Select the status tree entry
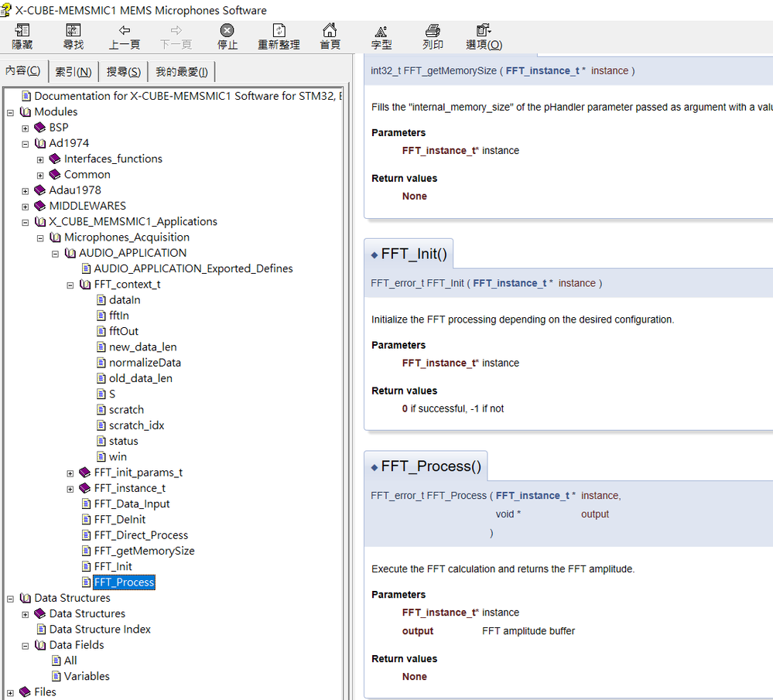 point(124,441)
